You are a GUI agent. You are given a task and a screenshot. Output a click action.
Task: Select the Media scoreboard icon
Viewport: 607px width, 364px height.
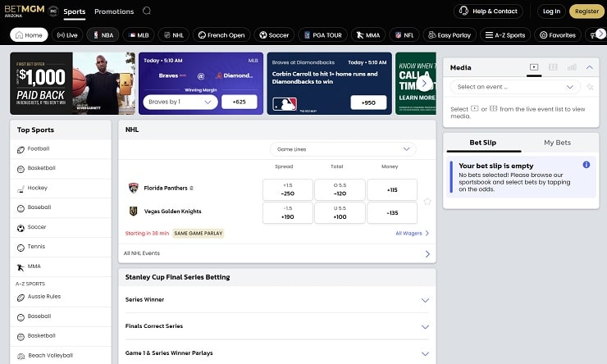pyautogui.click(x=553, y=67)
